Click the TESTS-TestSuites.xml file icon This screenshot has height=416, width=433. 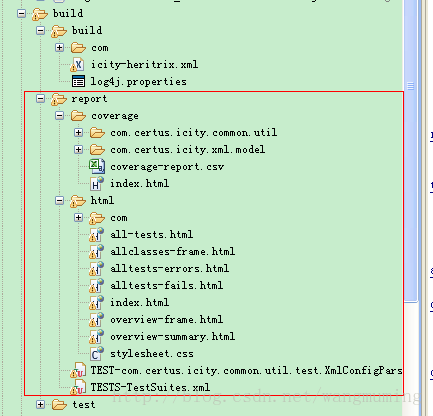pos(78,388)
